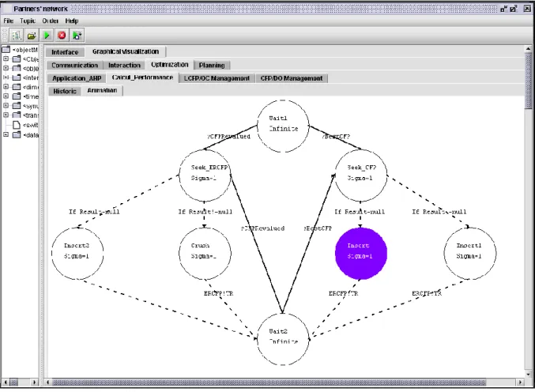Switch to Application_AHP tab
Viewport: 535px width, 392px height.
[x=77, y=78]
